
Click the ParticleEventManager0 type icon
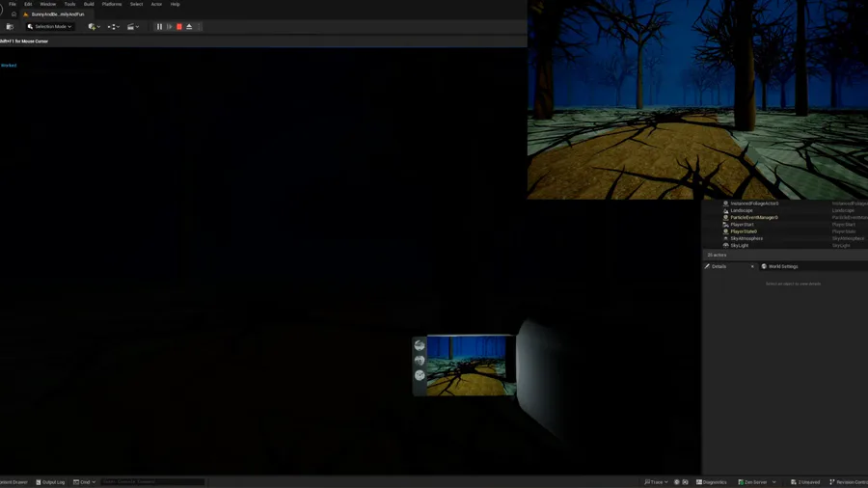click(725, 217)
